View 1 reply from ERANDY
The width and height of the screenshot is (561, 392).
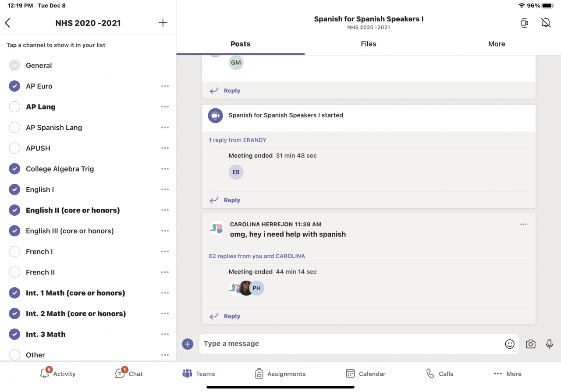pyautogui.click(x=238, y=140)
